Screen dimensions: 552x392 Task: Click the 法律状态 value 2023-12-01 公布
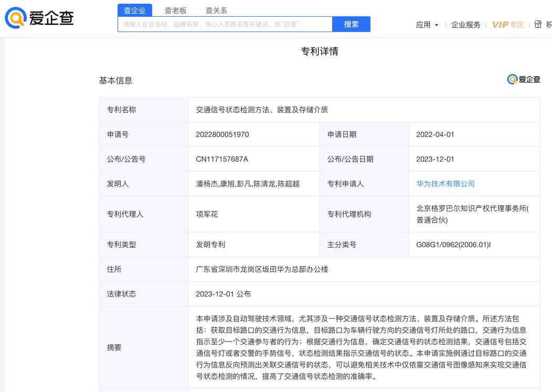point(225,294)
